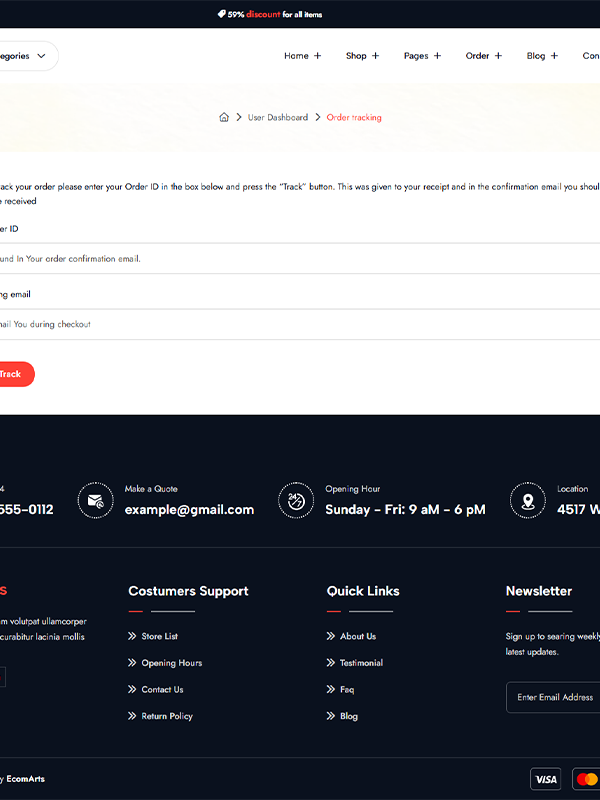Click double-chevron icon beside Store List
Viewport: 600px width, 800px height.
[x=132, y=636]
